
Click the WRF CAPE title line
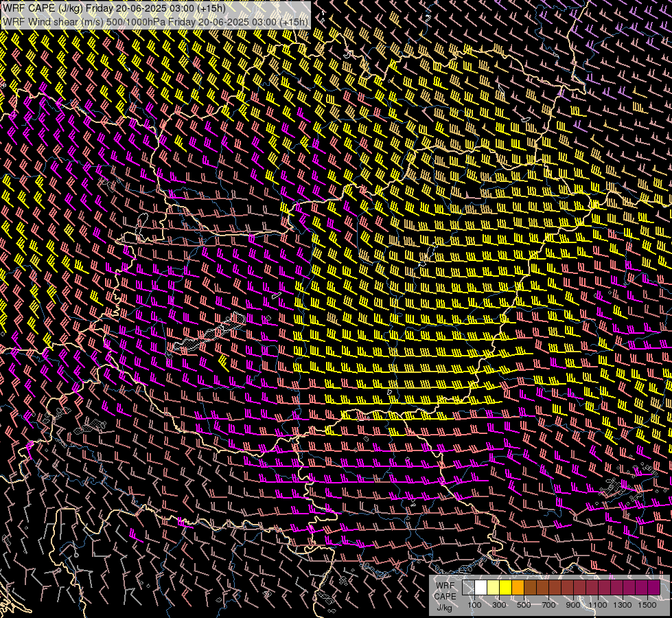[114, 8]
